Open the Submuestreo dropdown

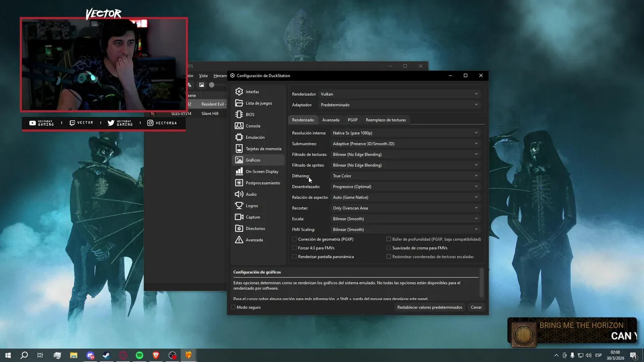(406, 144)
